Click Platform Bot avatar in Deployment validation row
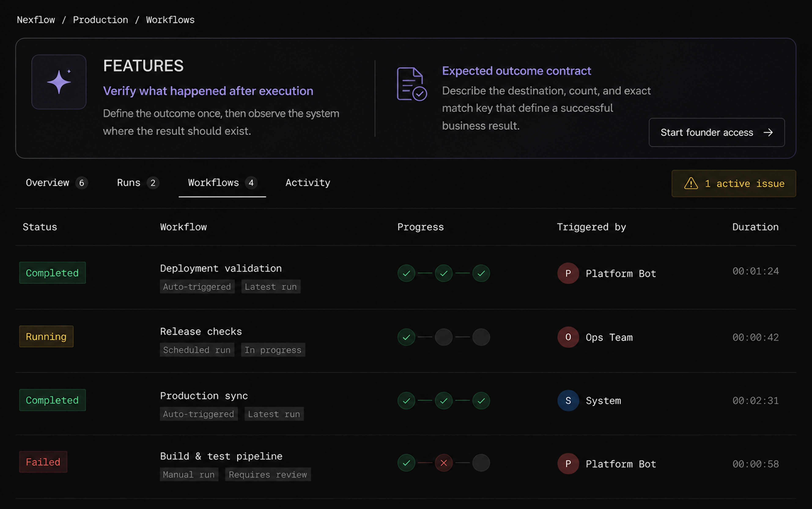Image resolution: width=812 pixels, height=509 pixels. (x=568, y=273)
